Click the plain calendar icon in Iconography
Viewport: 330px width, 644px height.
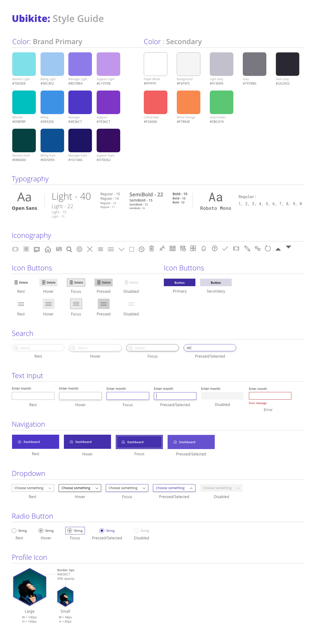tap(173, 248)
